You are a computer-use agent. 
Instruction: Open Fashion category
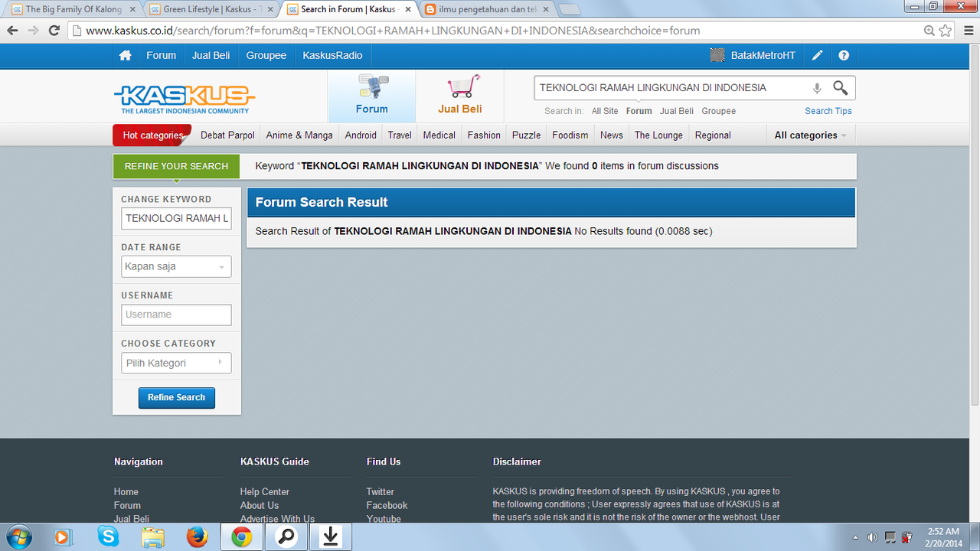pos(484,135)
